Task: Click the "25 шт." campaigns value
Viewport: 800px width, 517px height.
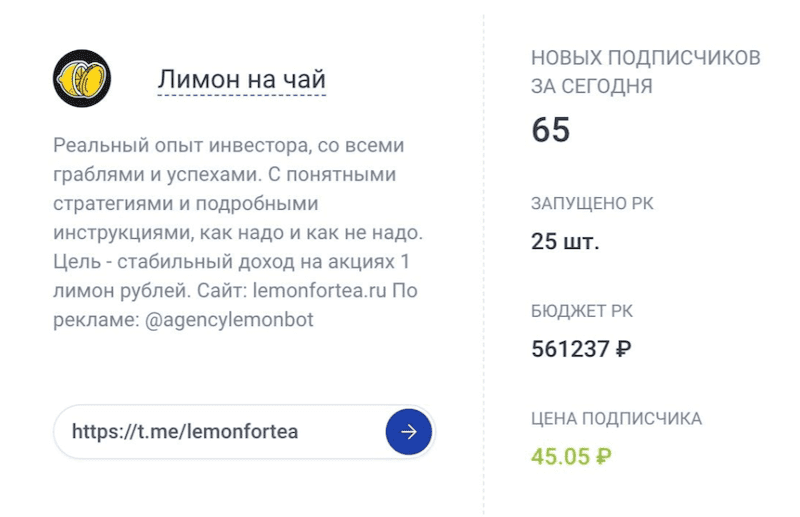Action: pyautogui.click(x=565, y=241)
